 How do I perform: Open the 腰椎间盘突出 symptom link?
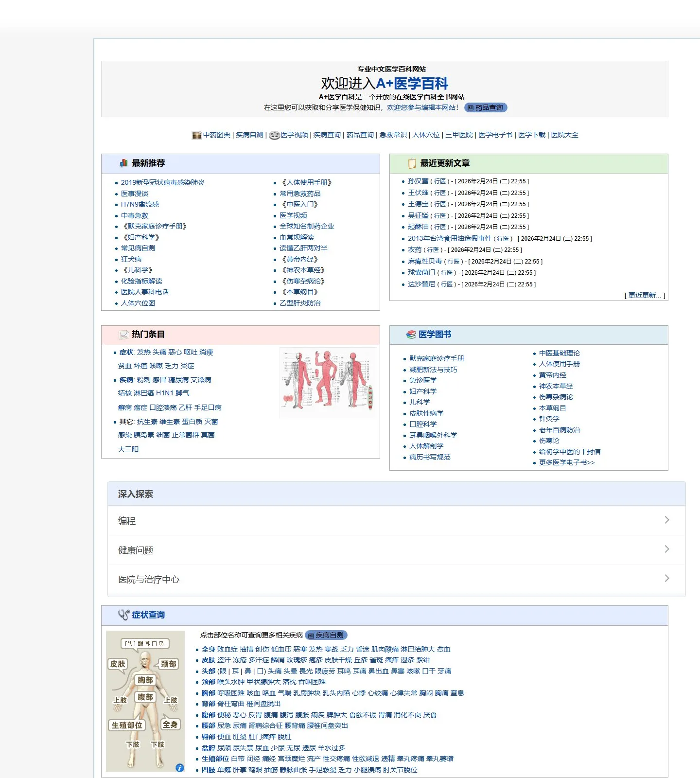click(328, 725)
